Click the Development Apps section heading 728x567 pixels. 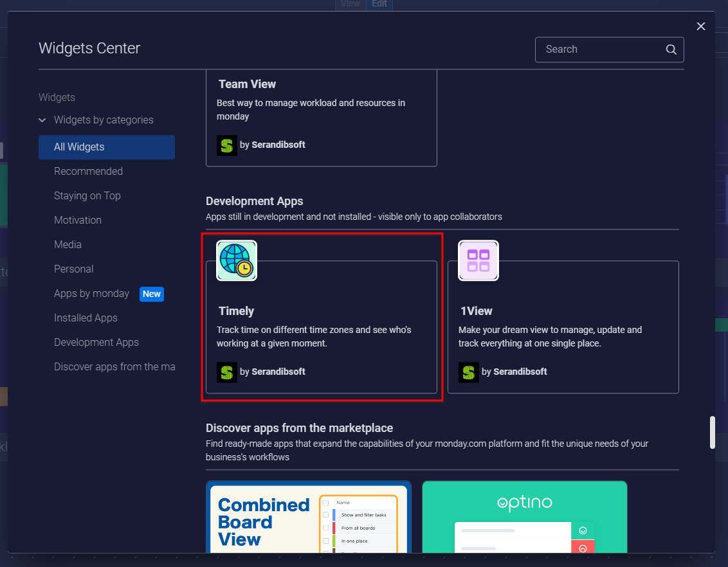(255, 201)
